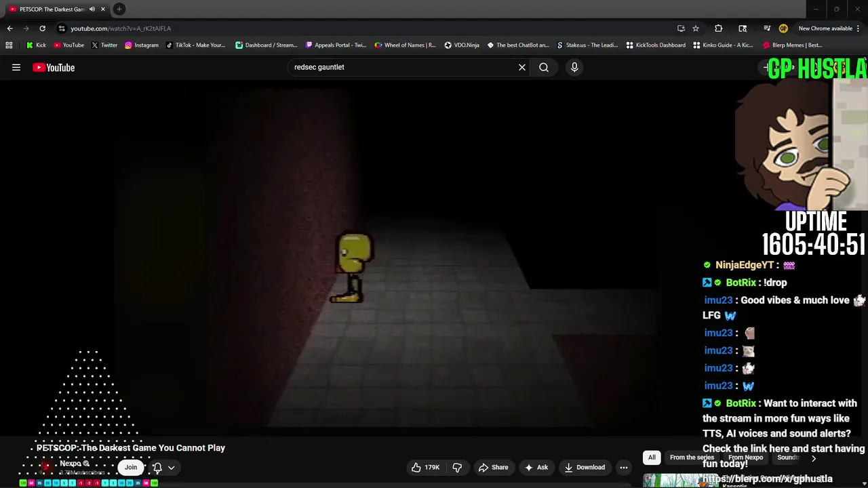
Task: Download the video
Action: click(585, 467)
